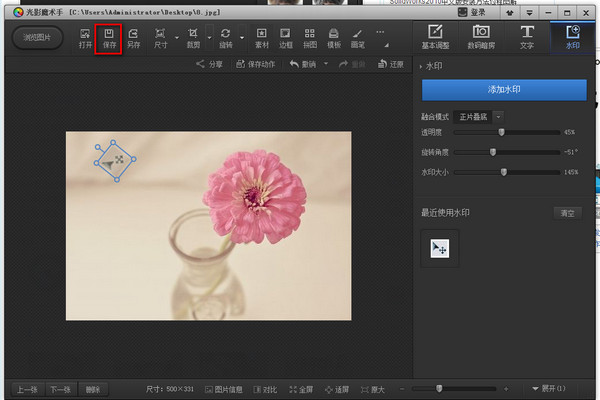
Task: Click the 浏览图片 (Browse Images) button
Action: 37,37
